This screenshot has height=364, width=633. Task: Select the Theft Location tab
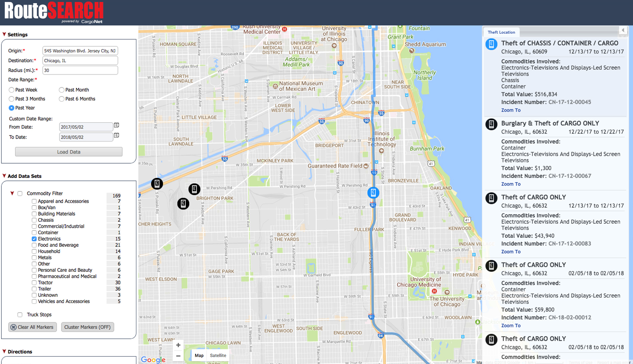tap(501, 32)
